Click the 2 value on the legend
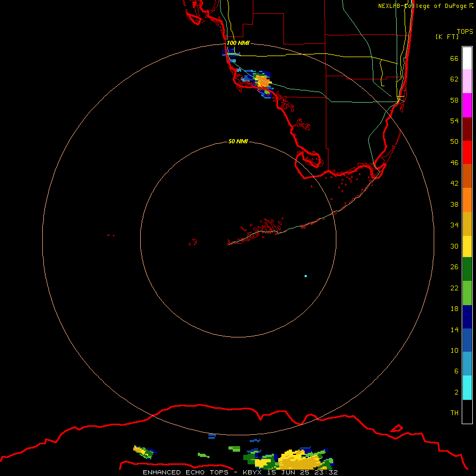This screenshot has width=476, height=476. (456, 392)
